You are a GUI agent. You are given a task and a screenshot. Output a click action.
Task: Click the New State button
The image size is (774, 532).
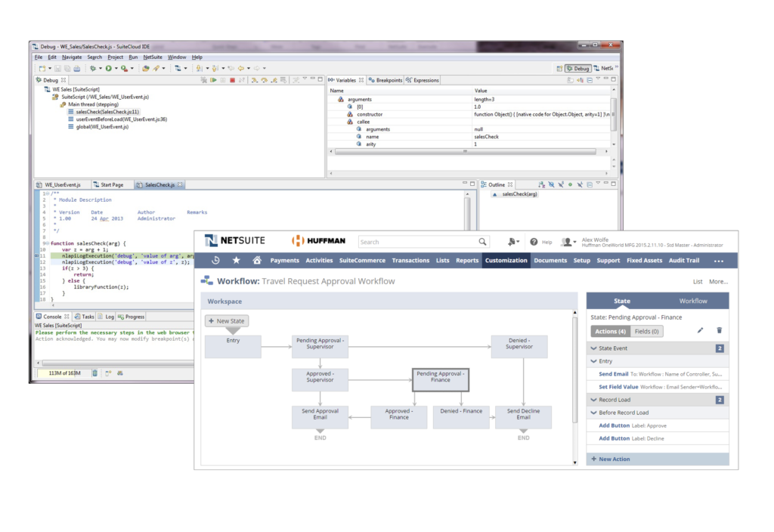coord(227,321)
